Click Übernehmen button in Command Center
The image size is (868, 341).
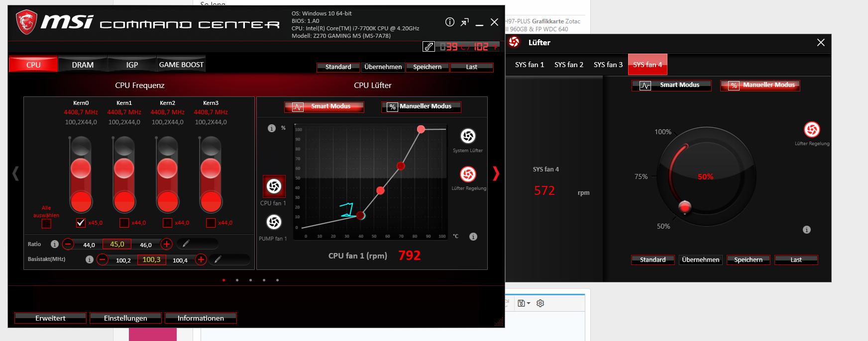383,67
